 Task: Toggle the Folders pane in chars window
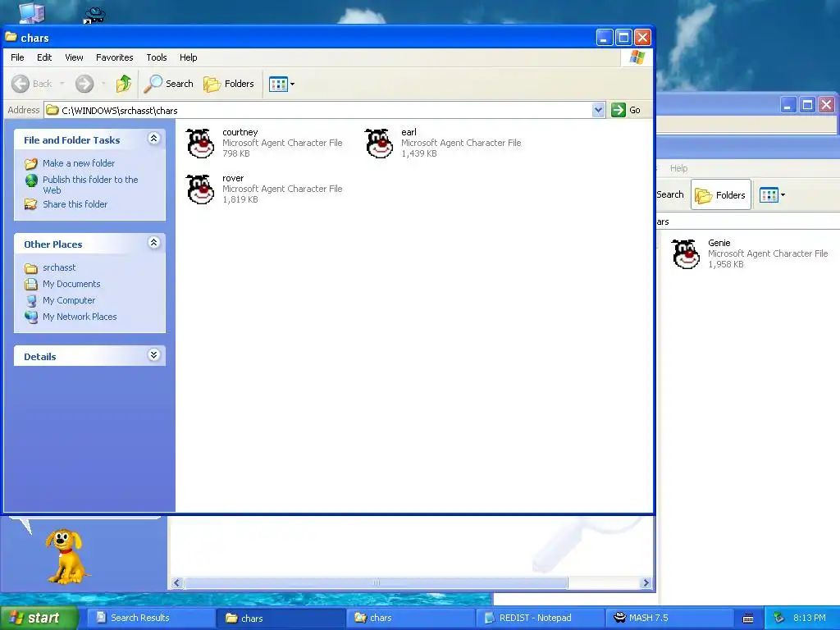coord(229,84)
